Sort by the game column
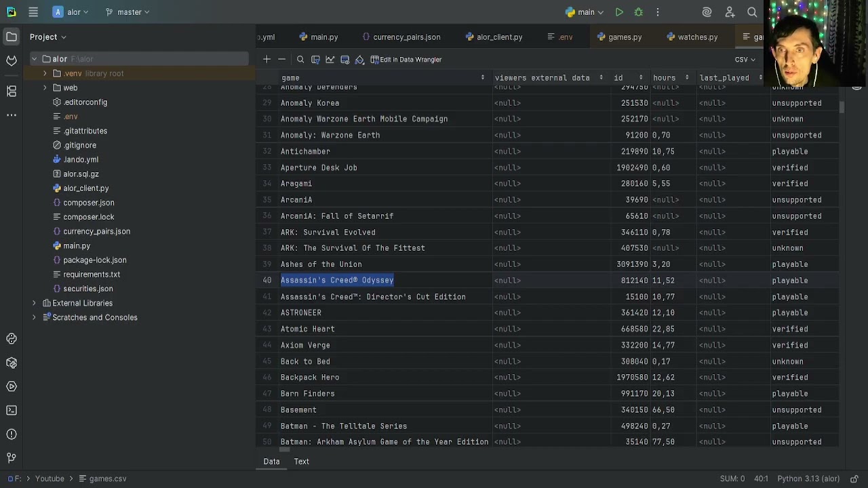868x488 pixels. pyautogui.click(x=483, y=78)
